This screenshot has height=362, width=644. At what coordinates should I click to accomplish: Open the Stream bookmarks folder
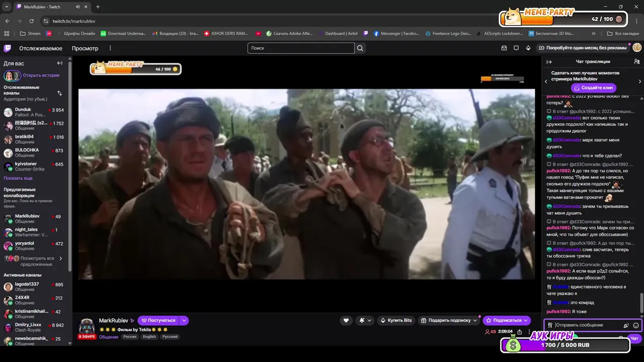30,34
